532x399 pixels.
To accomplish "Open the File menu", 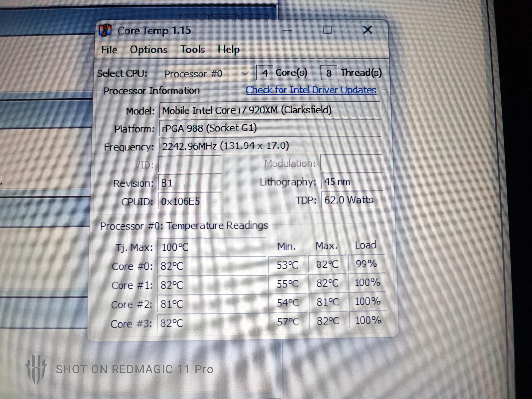I will point(109,50).
